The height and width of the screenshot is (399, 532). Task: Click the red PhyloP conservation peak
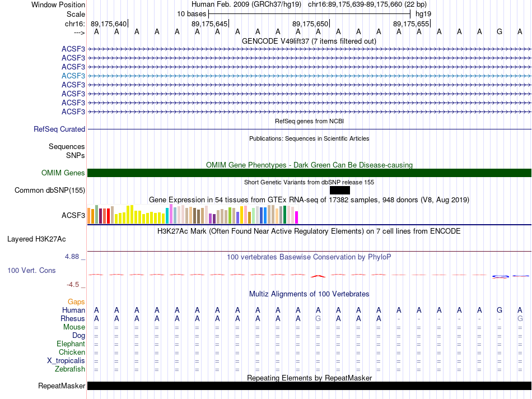tap(318, 275)
